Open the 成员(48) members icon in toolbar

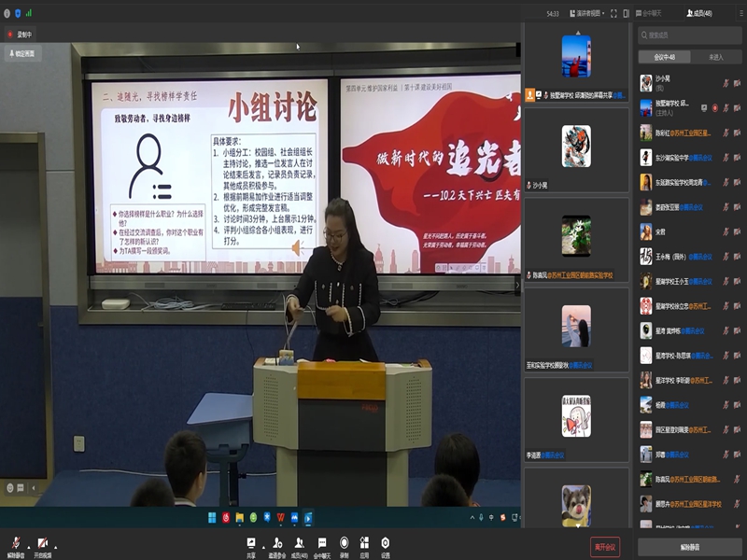[x=299, y=547]
